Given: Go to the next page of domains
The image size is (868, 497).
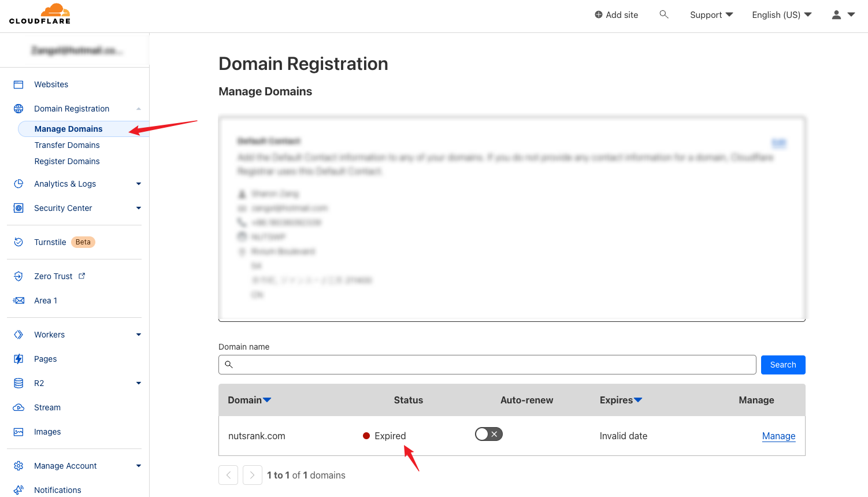Looking at the screenshot, I should tap(252, 474).
